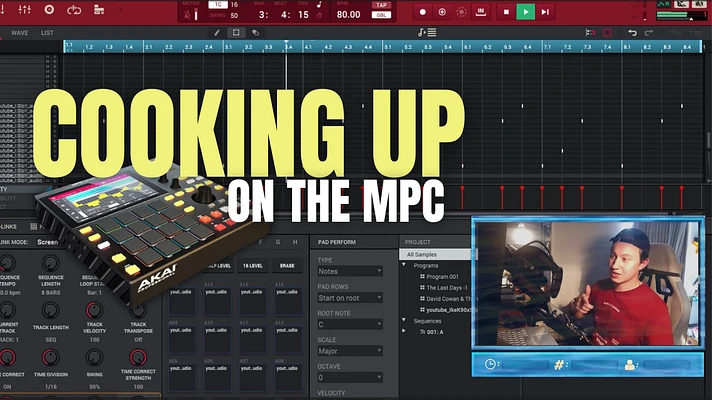Select the Eraser tool

point(256,33)
